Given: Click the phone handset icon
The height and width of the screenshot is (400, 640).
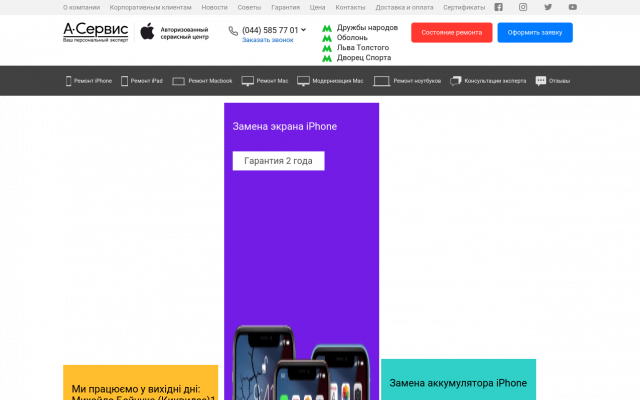Looking at the screenshot, I should pos(233,31).
